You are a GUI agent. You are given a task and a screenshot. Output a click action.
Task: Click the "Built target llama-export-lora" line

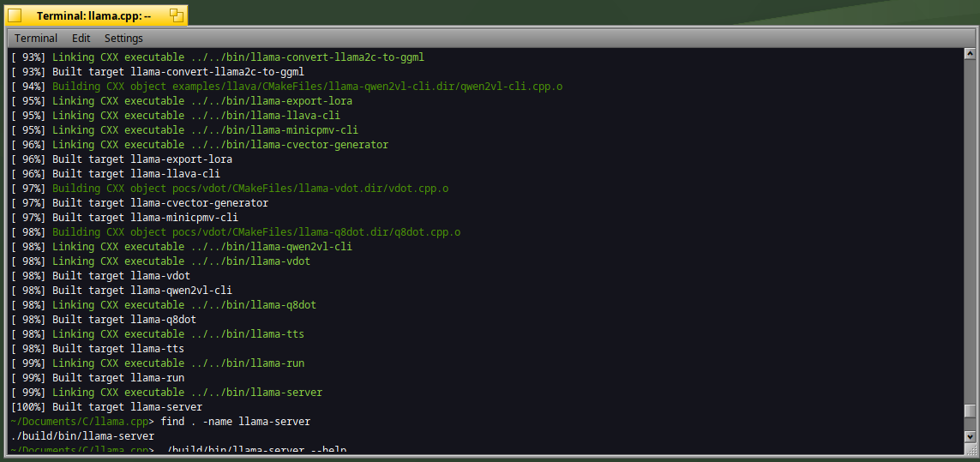142,159
